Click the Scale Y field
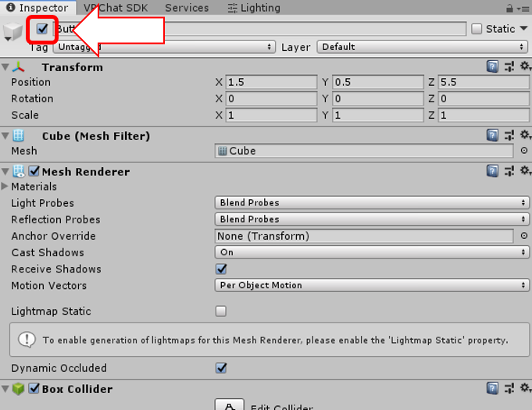532x410 pixels. [x=377, y=116]
